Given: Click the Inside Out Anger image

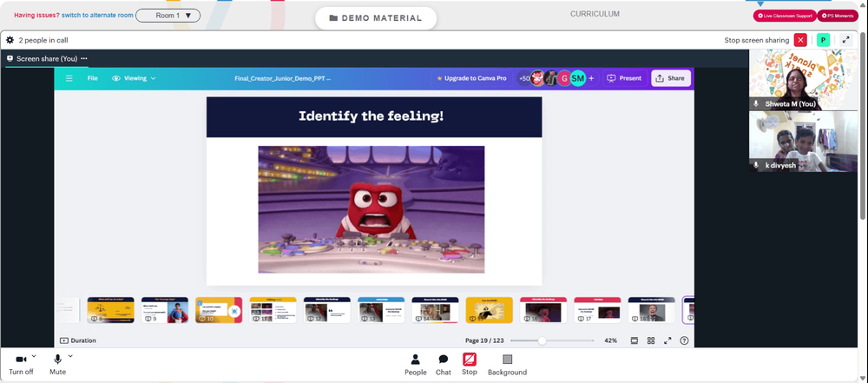Looking at the screenshot, I should (x=371, y=209).
